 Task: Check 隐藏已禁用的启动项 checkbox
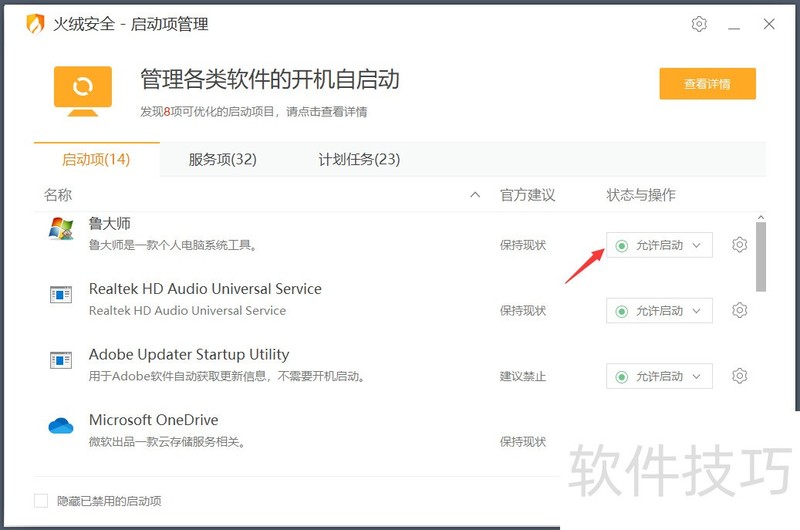point(41,501)
